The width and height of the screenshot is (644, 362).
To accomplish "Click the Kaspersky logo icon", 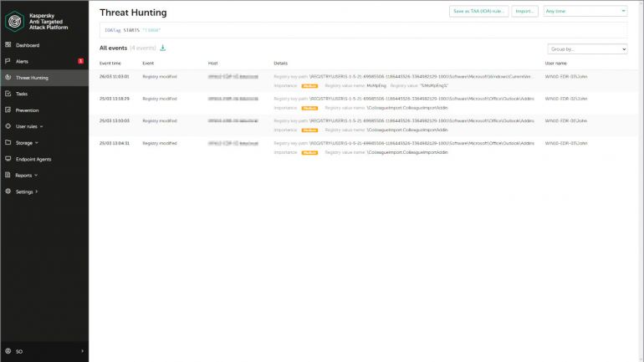I will coord(13,20).
